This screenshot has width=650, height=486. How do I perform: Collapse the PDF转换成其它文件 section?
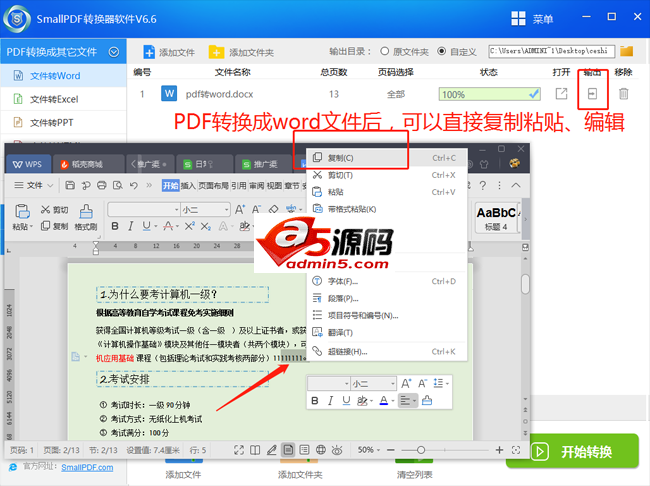tap(114, 52)
